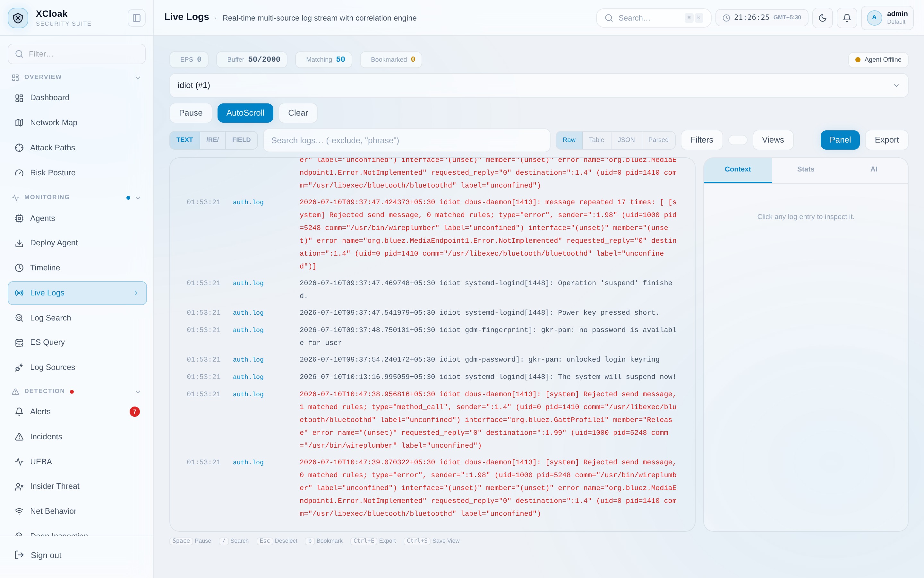
Task: Click the Incidents warning triangle icon
Action: tap(19, 437)
